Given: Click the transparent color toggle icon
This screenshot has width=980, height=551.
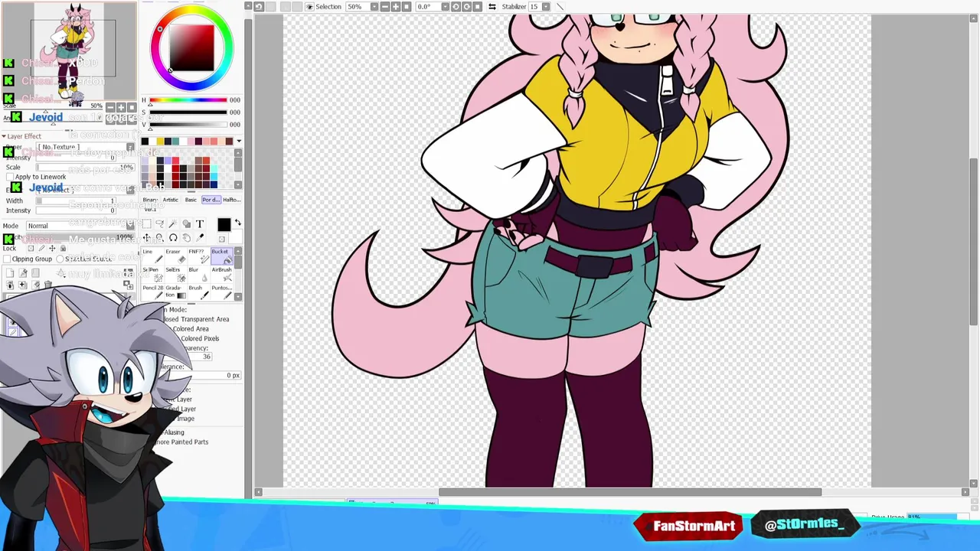Looking at the screenshot, I should pyautogui.click(x=221, y=239).
